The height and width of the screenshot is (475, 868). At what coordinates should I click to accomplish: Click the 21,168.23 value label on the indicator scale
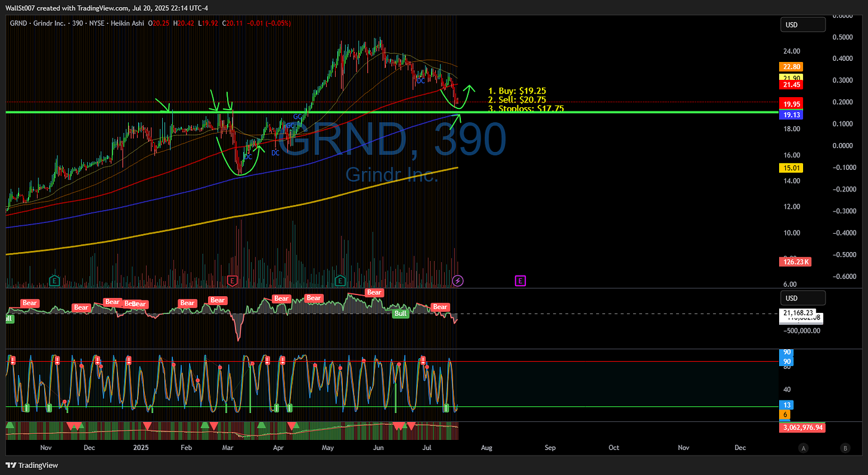pyautogui.click(x=799, y=312)
